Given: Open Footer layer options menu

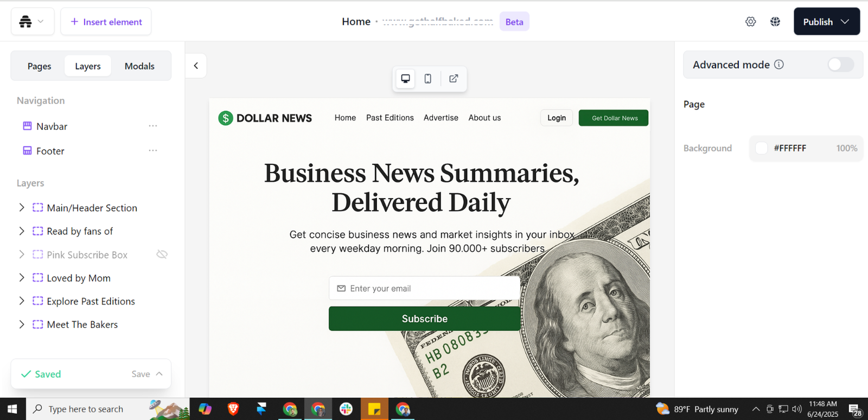Looking at the screenshot, I should [153, 150].
